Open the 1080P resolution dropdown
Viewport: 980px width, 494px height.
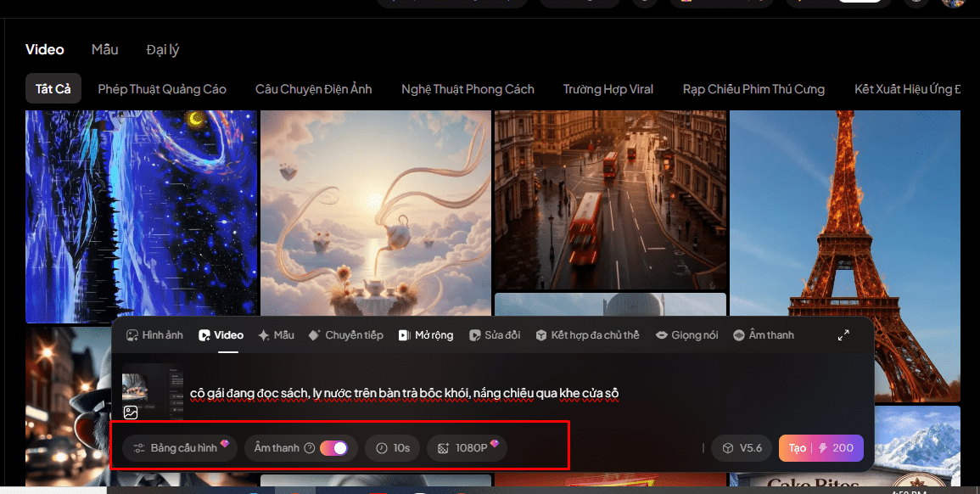click(x=467, y=448)
